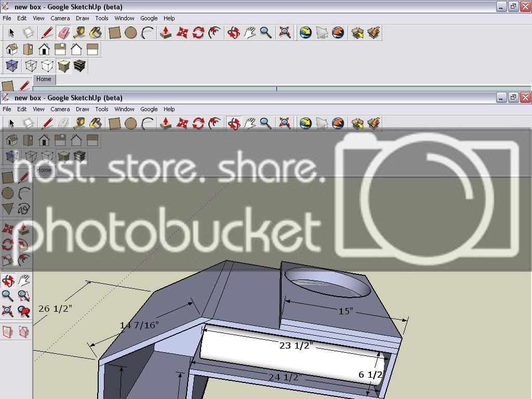Switch to Front view in background window
This screenshot has height=399, width=532.
(x=44, y=49)
